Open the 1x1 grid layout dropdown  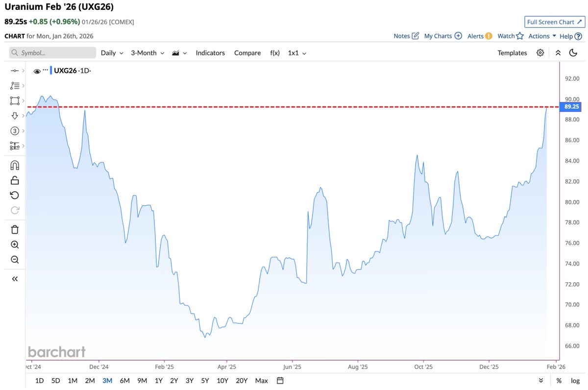(297, 53)
